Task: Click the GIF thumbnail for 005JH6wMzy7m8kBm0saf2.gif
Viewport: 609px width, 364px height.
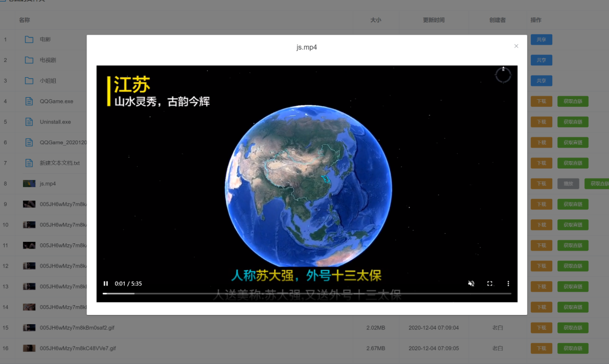Action: (29, 328)
